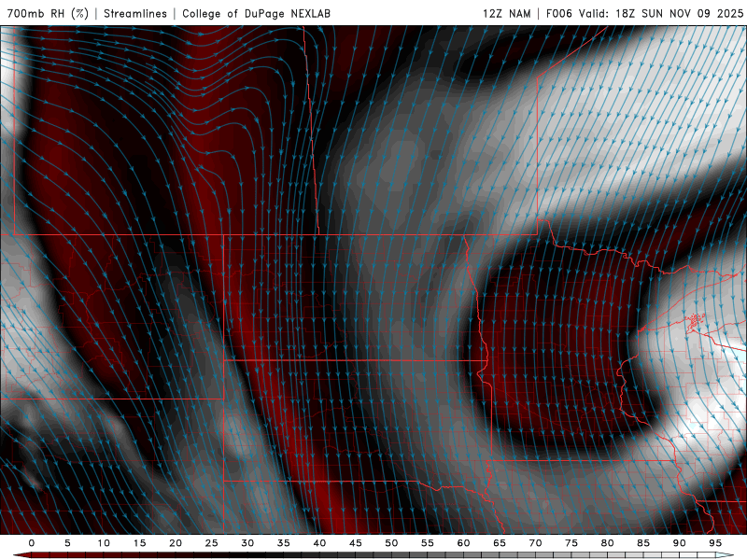Click the legend value "40"
The height and width of the screenshot is (560, 747).
[x=319, y=543]
